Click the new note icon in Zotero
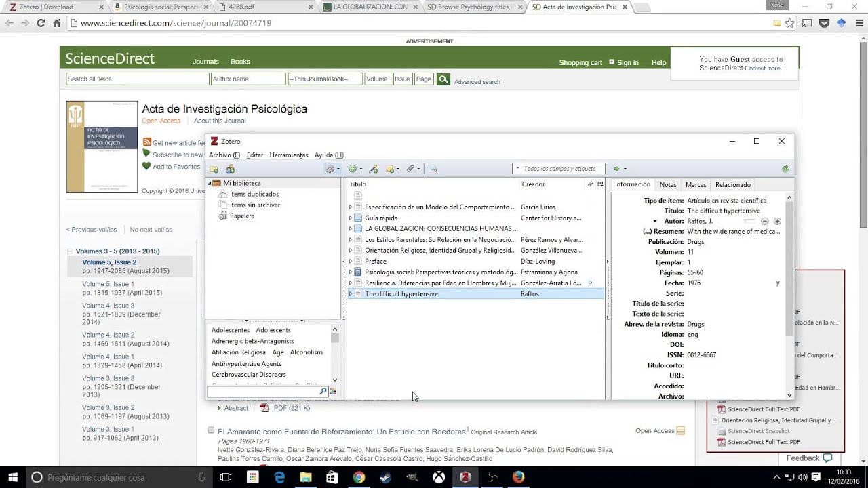 [x=392, y=169]
